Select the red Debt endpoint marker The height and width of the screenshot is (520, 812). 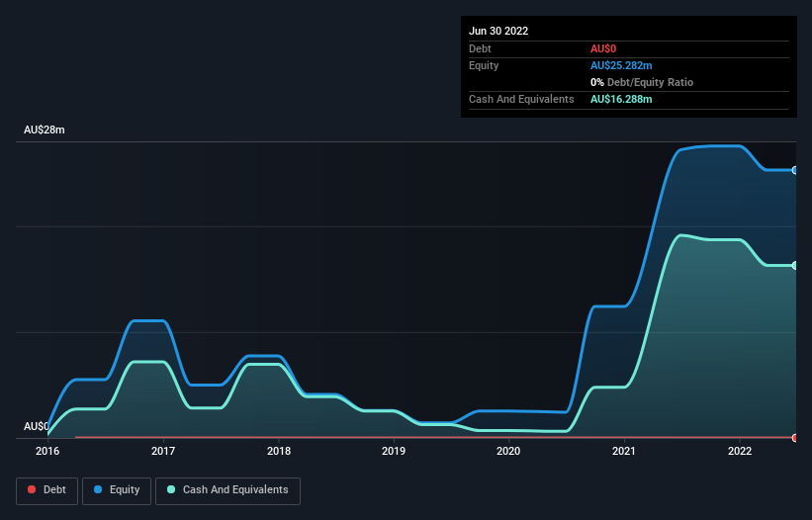click(795, 438)
